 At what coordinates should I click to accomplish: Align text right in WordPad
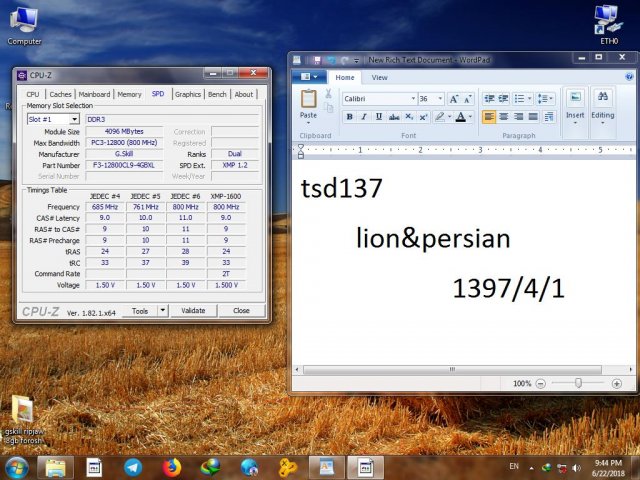(518, 117)
